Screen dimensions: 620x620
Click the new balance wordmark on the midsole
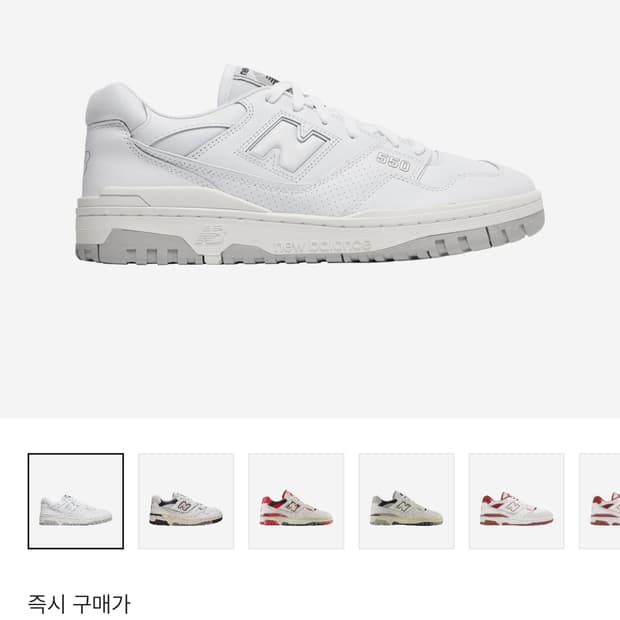point(323,246)
